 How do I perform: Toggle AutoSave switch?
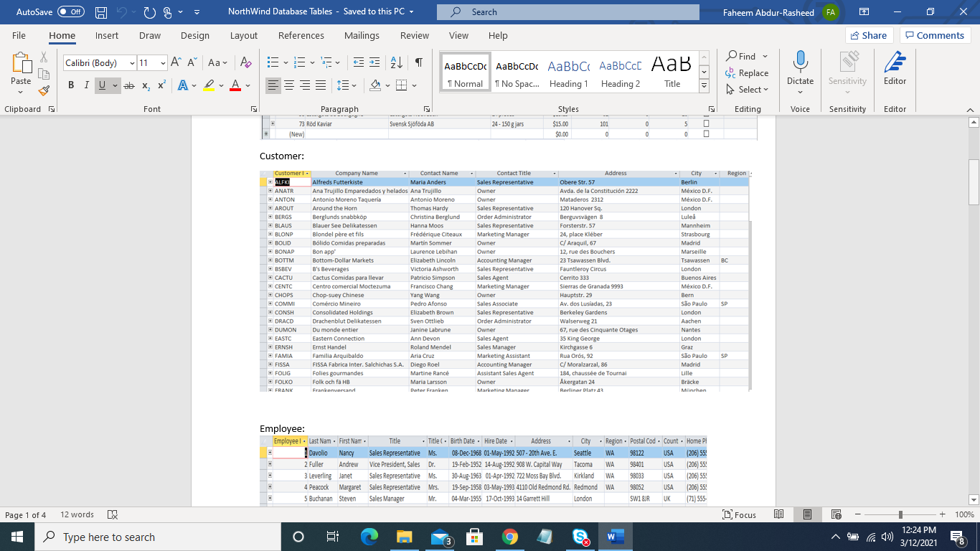(70, 11)
